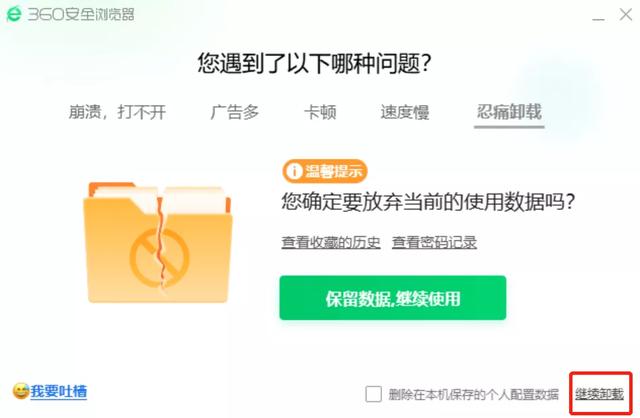
Task: Switch to the 广告多 tab
Action: 235,112
